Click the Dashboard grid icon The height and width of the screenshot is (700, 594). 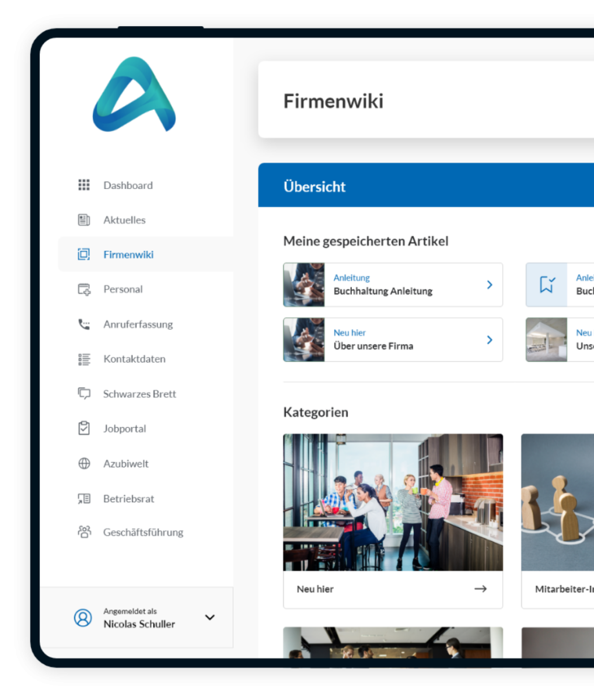(84, 185)
